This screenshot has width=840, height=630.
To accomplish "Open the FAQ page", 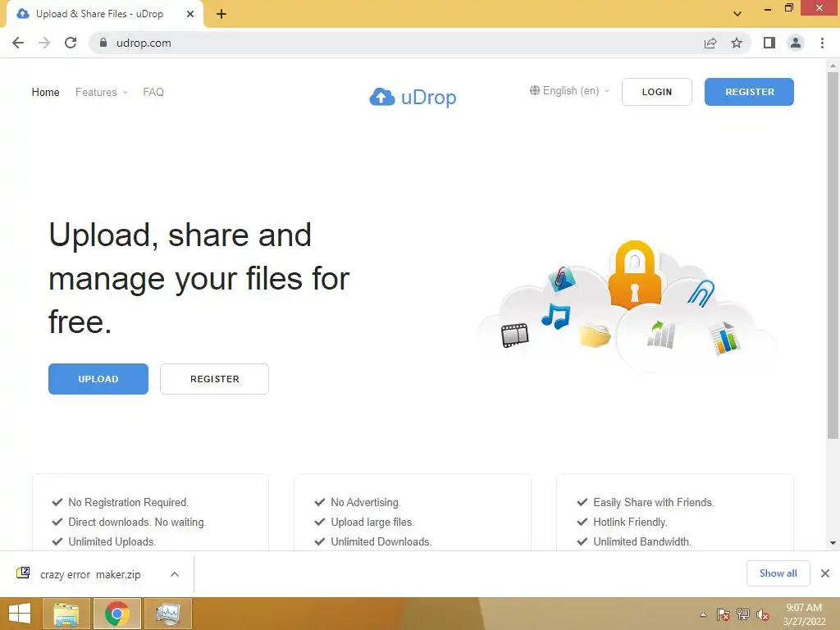I will pos(153,92).
